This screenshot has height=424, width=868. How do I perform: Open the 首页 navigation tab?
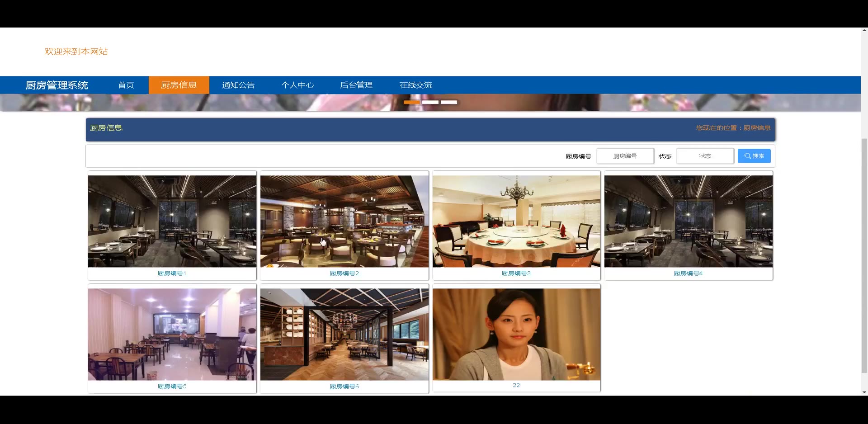click(126, 85)
